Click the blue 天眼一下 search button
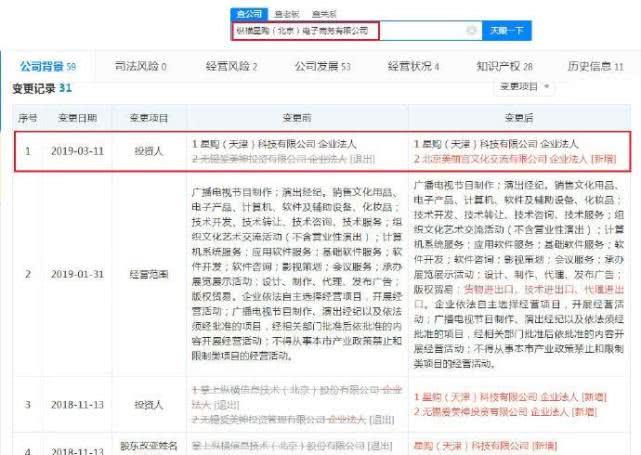This screenshot has width=641, height=455. [507, 31]
